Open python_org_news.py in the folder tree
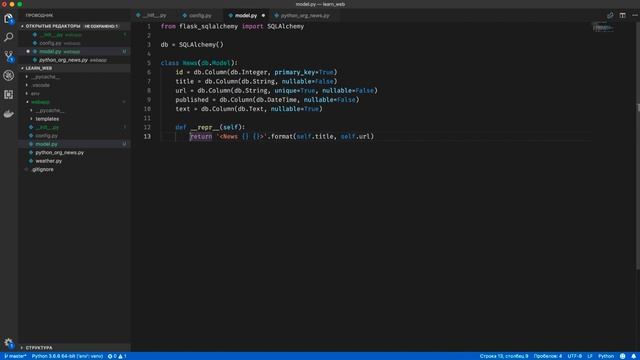 pos(59,152)
